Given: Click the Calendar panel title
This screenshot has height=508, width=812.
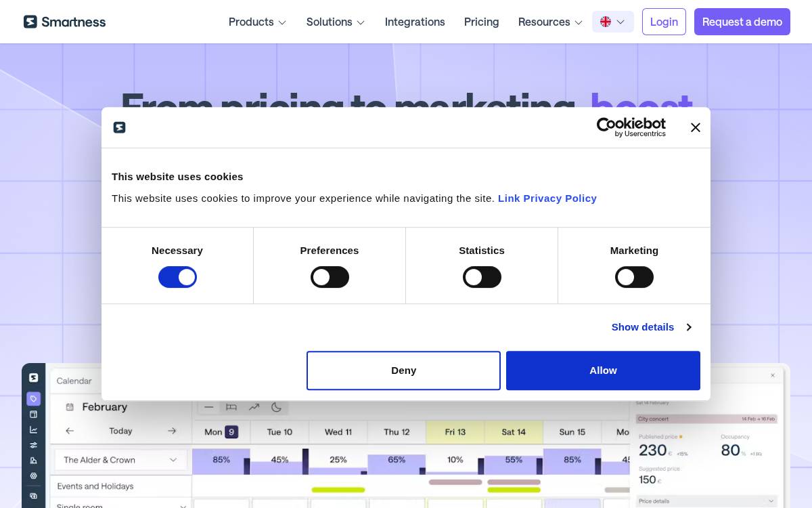Looking at the screenshot, I should 74,381.
